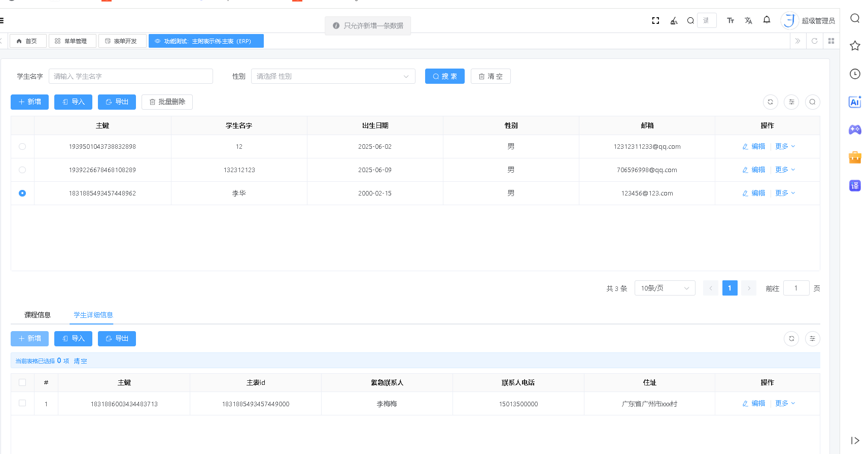
Task: Click the next page arrow in pagination
Action: (x=749, y=288)
